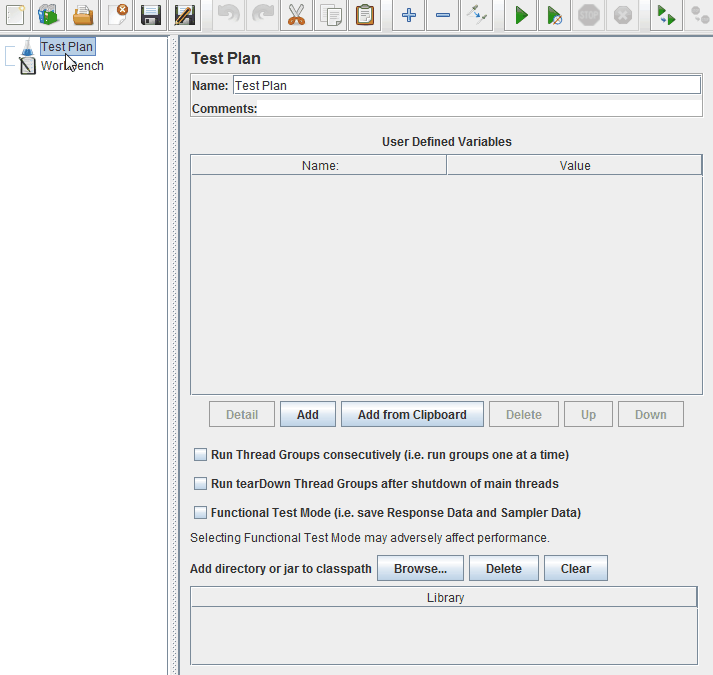Screen dimensions: 713x675
Task: Click the Toggle enable/disable icon
Action: [477, 15]
